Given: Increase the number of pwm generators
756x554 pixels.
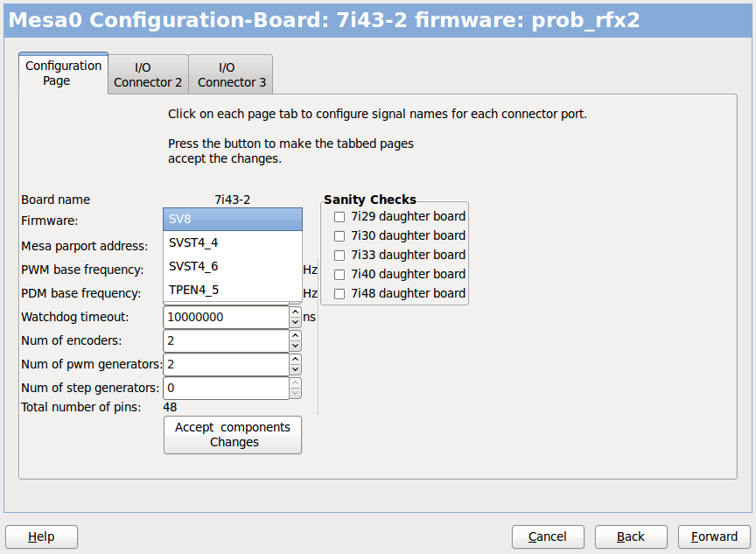Looking at the screenshot, I should (x=295, y=359).
